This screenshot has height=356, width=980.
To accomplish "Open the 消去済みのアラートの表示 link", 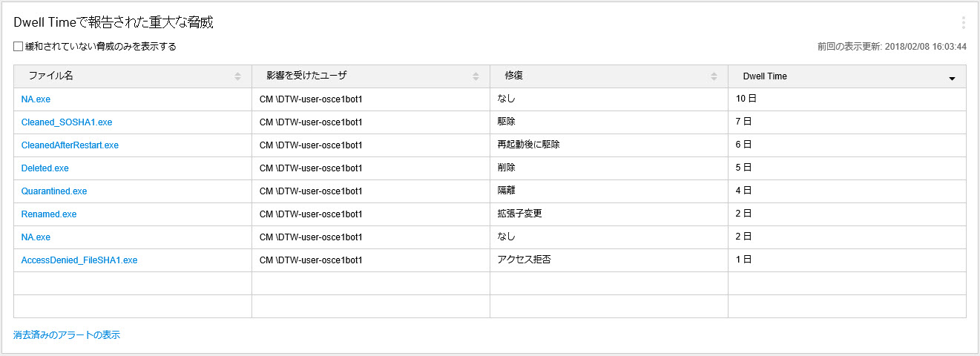I will click(67, 335).
